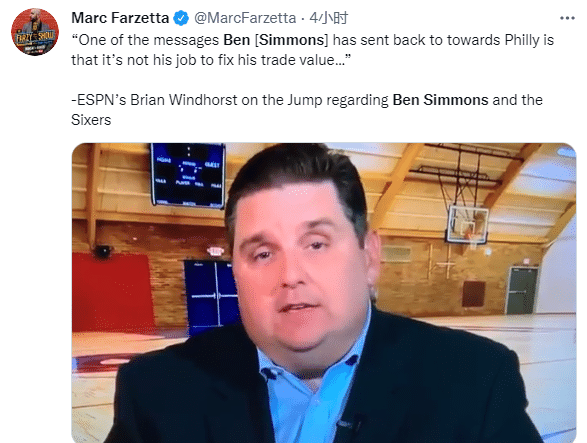587x443 pixels.
Task: Click the 4小时 tweet timestamp
Action: 329,18
